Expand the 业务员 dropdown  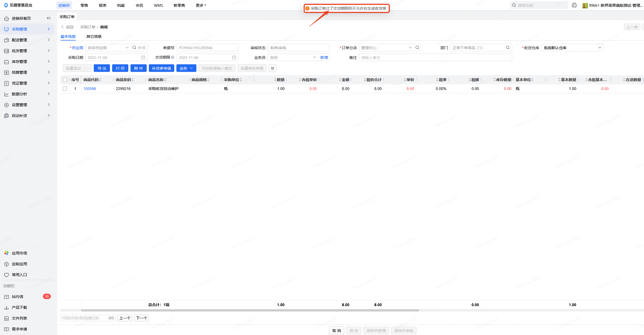coord(314,58)
